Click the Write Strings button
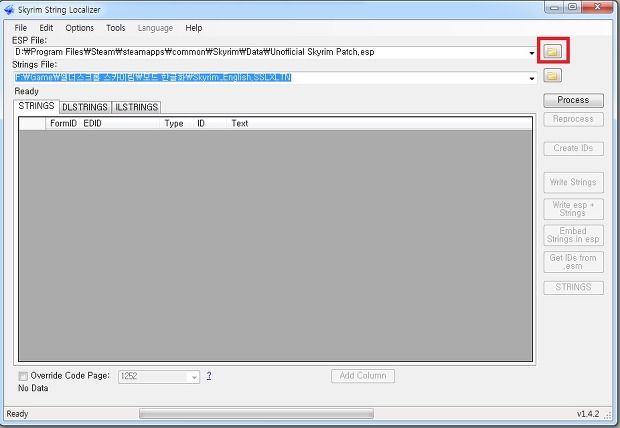Image resolution: width=620 pixels, height=428 pixels. pyautogui.click(x=573, y=182)
